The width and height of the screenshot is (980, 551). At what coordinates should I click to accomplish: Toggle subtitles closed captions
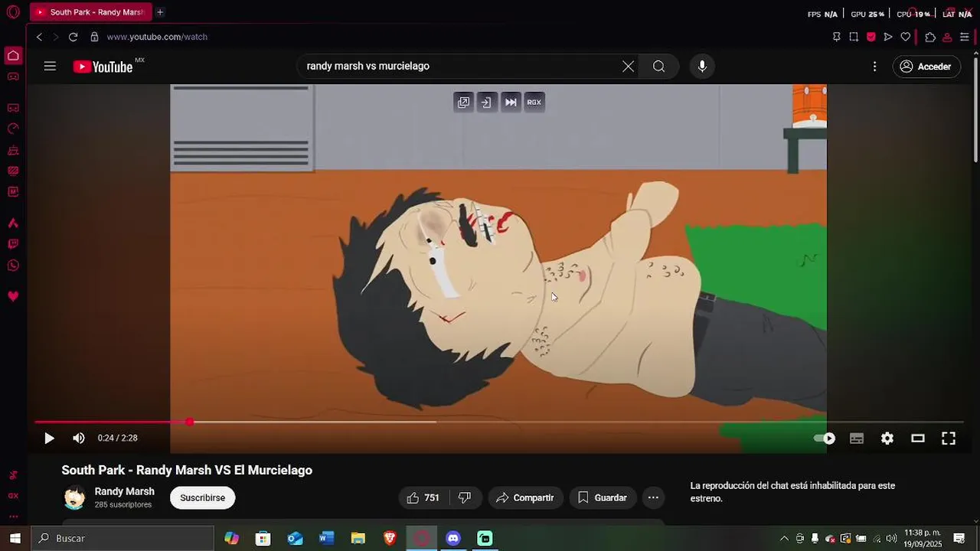[x=857, y=439]
